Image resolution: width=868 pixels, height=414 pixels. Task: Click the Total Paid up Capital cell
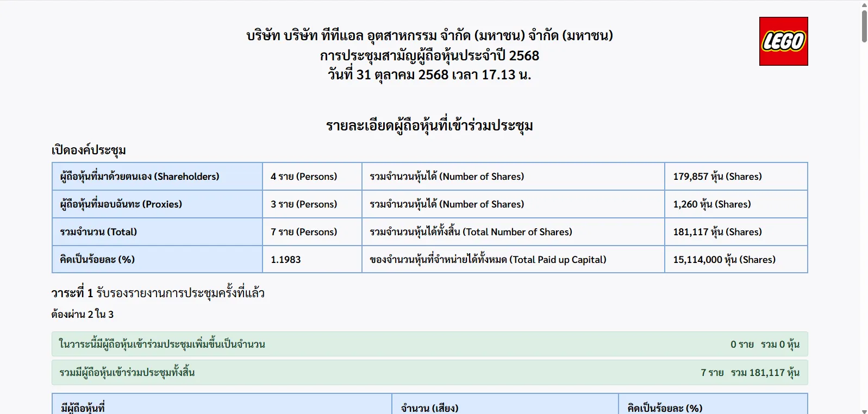pos(513,260)
